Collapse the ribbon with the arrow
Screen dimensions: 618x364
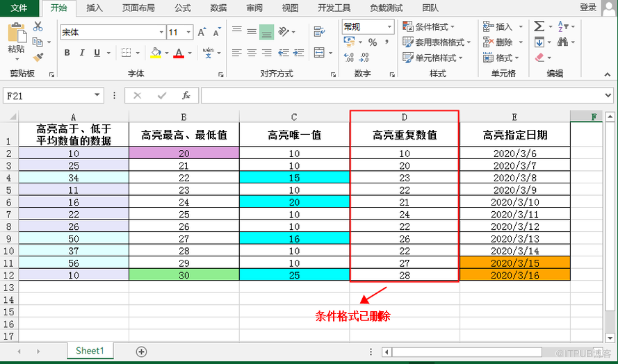[x=608, y=74]
